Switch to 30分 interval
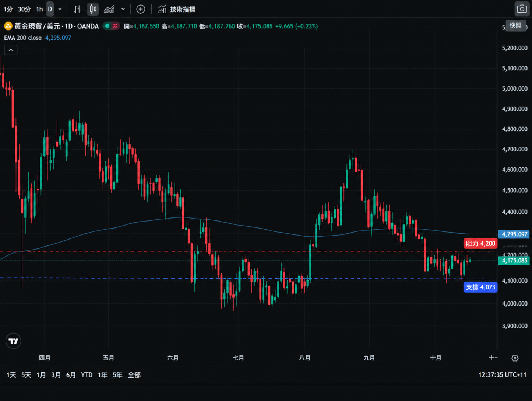The height and width of the screenshot is (401, 532). coord(24,9)
